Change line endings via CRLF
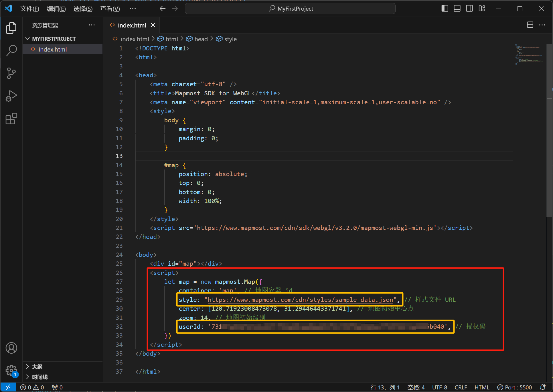This screenshot has width=553, height=392. tap(461, 387)
